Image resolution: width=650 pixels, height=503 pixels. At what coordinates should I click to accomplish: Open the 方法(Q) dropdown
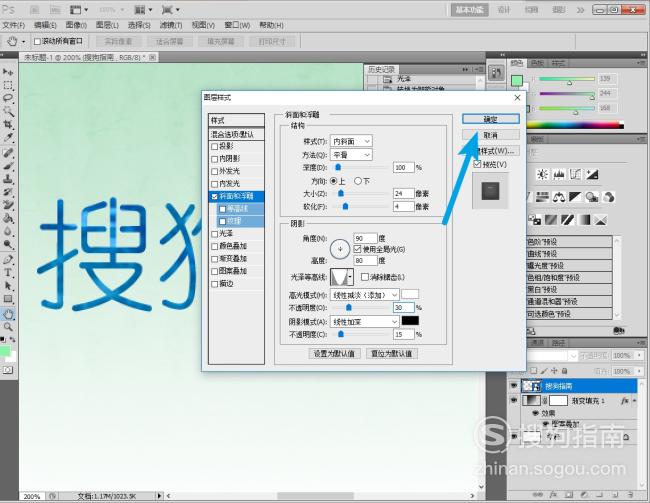tap(351, 155)
